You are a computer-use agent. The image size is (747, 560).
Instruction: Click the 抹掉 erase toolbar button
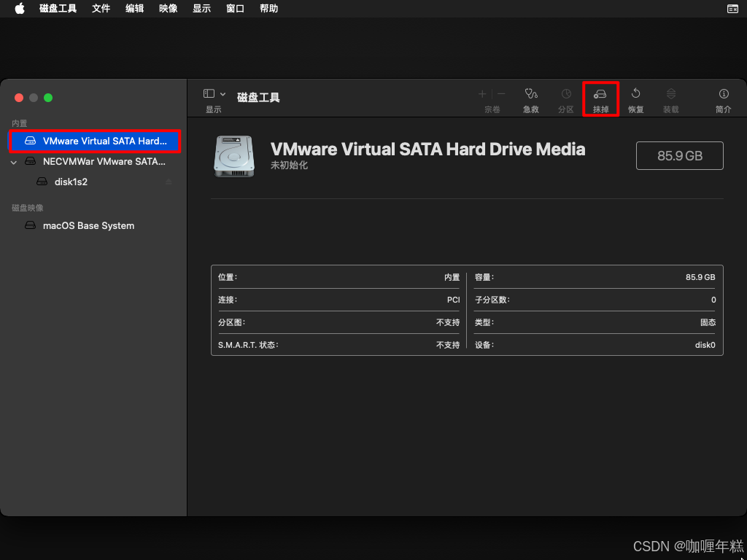pos(601,101)
